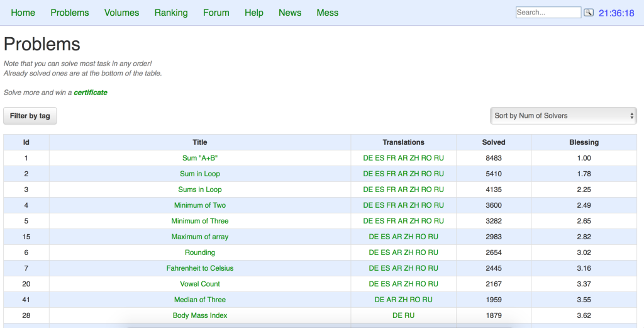This screenshot has height=328, width=644.
Task: Click the solved count 2654
Action: [x=494, y=252]
